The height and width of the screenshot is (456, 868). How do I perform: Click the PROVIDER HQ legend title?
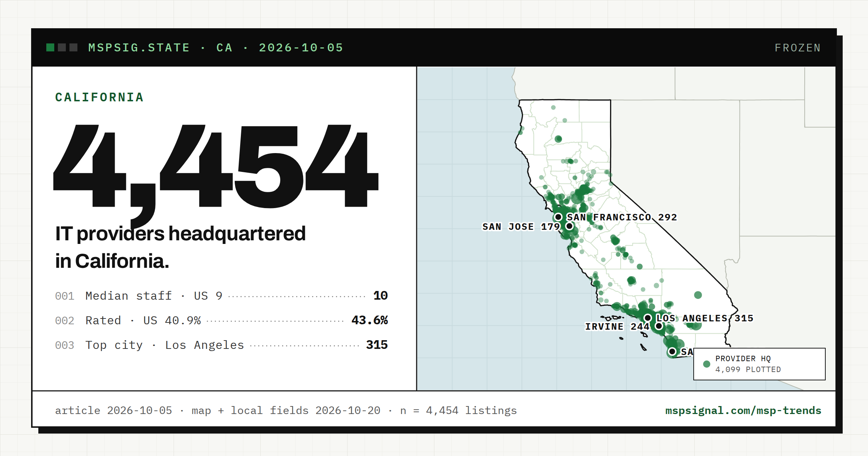743,359
